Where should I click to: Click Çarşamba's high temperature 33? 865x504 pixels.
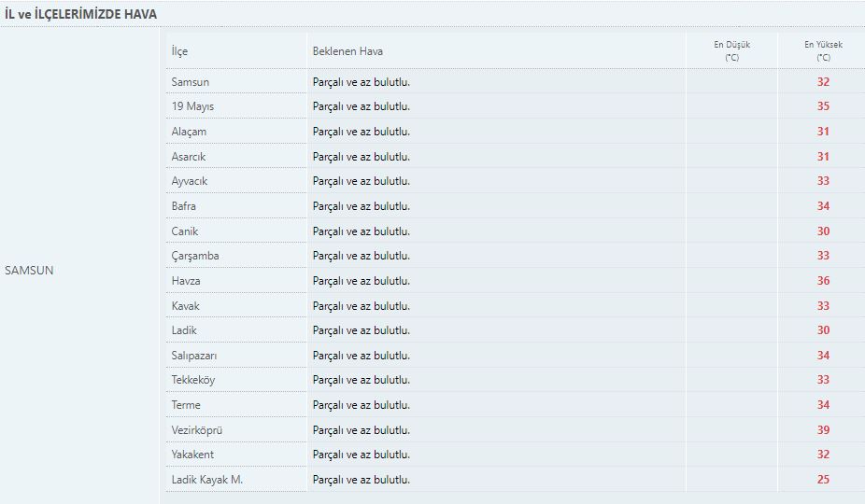tap(823, 256)
